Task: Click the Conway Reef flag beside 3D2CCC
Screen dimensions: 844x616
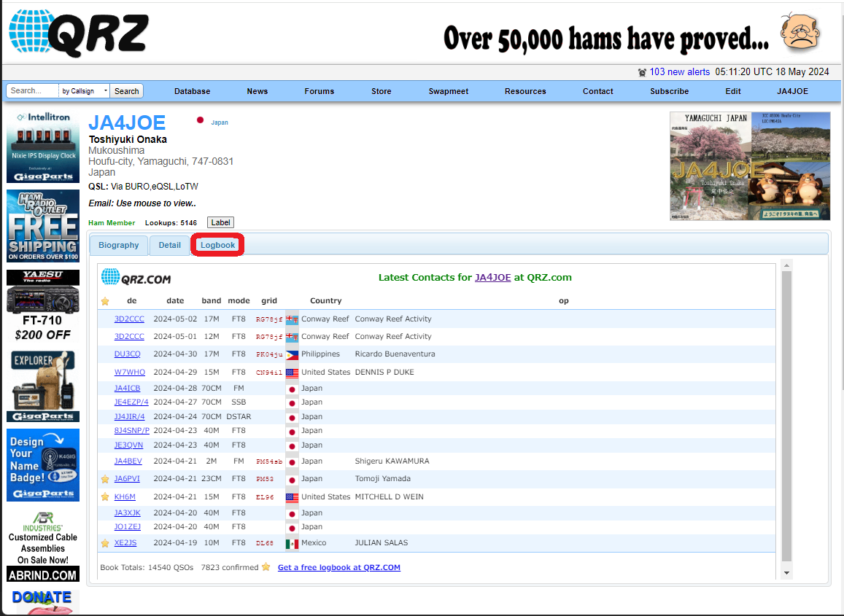Action: tap(292, 319)
